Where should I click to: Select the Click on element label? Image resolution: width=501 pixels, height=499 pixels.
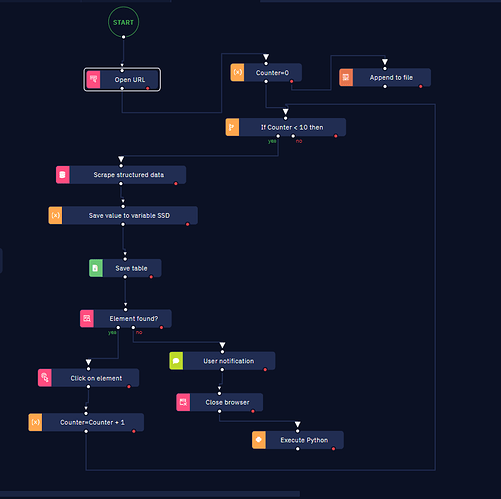point(96,378)
